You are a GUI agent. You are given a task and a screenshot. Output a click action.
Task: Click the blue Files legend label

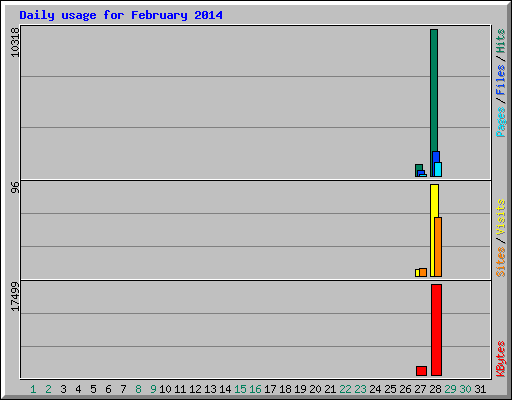[x=500, y=80]
